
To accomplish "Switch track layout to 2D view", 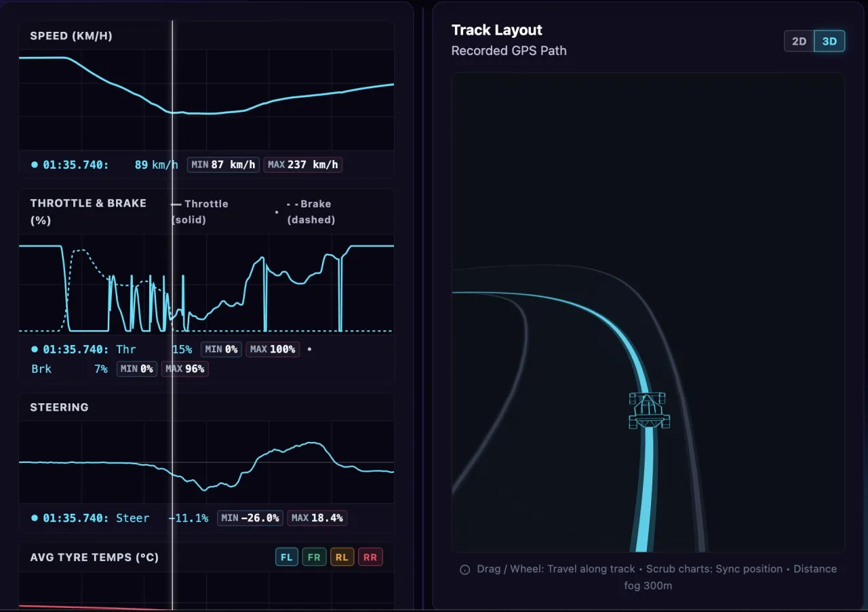I will point(799,41).
